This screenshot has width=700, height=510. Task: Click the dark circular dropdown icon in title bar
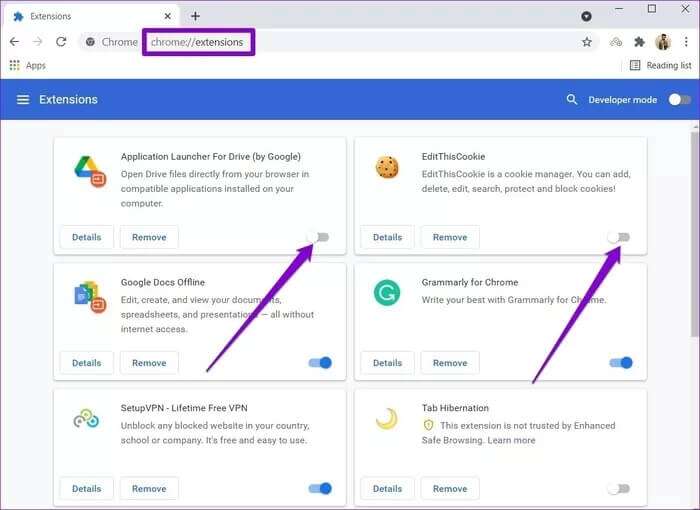pos(586,17)
